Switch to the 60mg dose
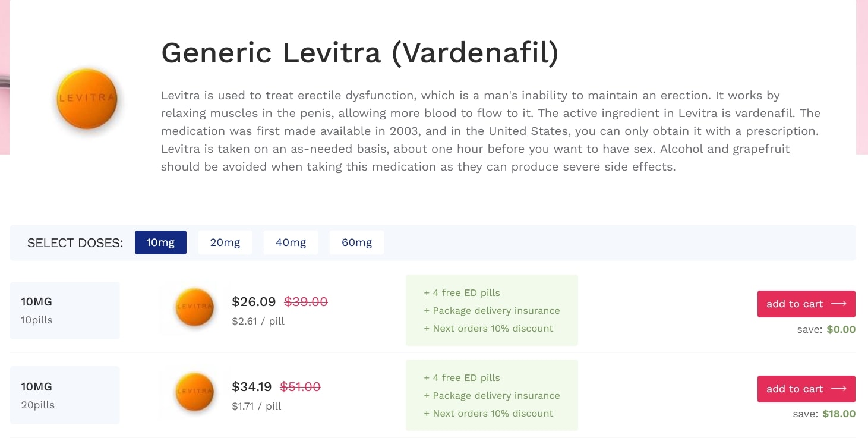The height and width of the screenshot is (441, 868). click(356, 242)
